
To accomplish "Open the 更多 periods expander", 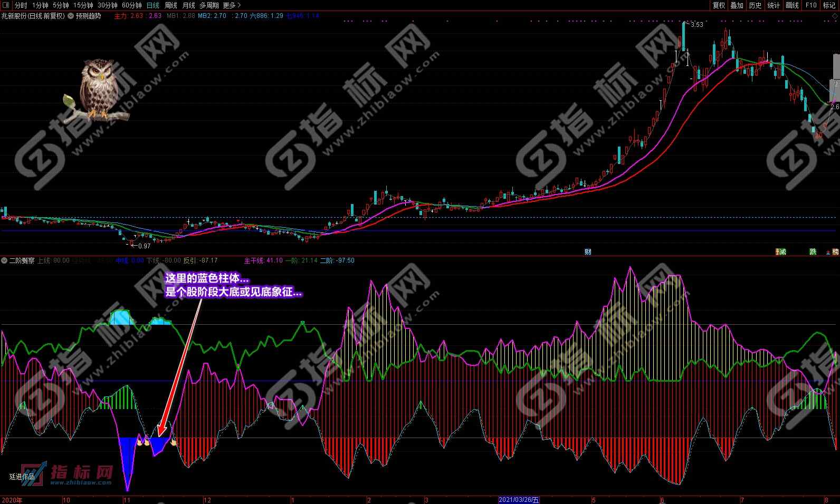I will (232, 5).
